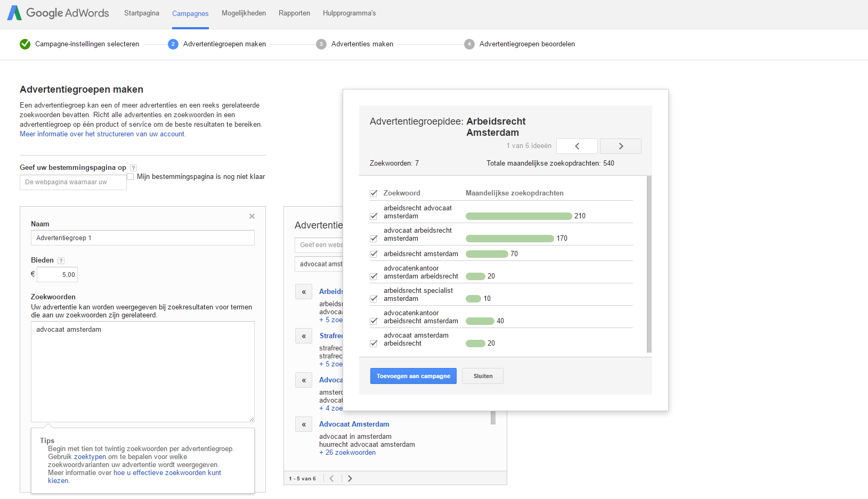This screenshot has height=499, width=868.
Task: Click the Zoekwoorden textarea
Action: (x=143, y=372)
